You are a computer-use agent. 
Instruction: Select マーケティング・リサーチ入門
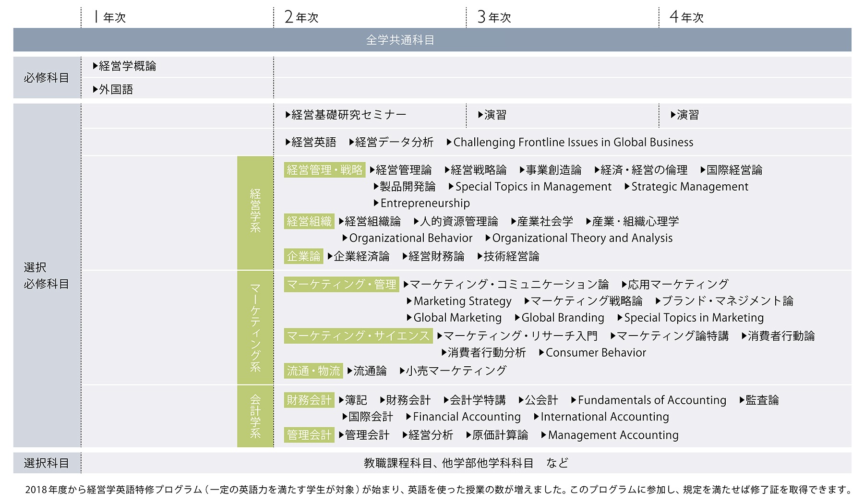tap(517, 336)
